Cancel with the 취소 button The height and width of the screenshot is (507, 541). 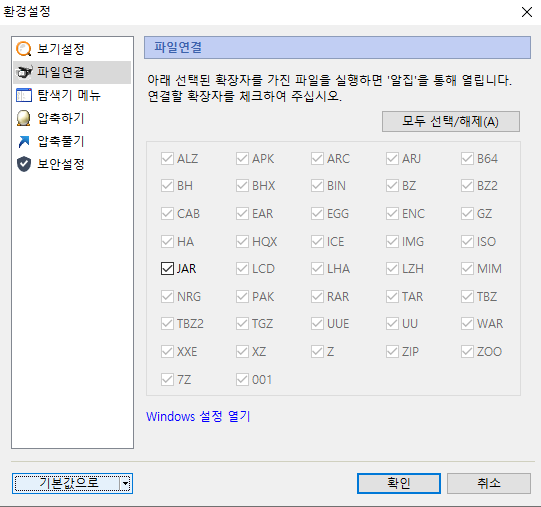[489, 483]
